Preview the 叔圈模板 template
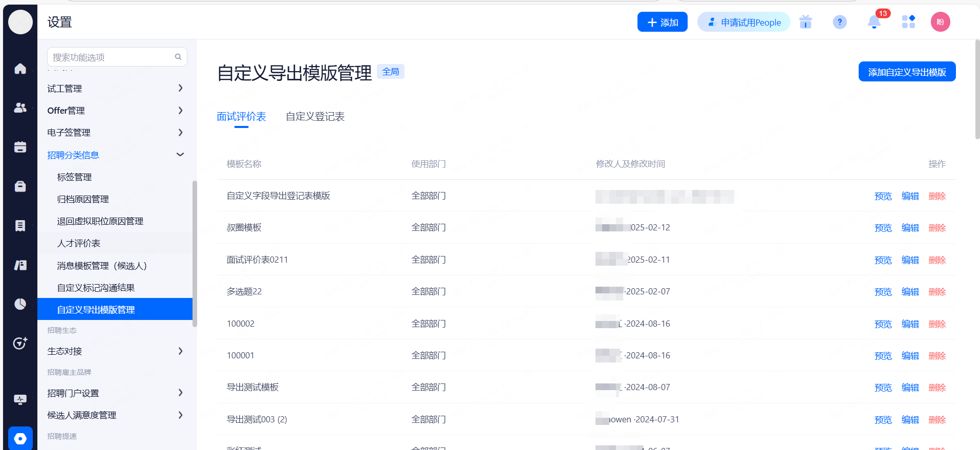Viewport: 980px width, 450px height. [883, 228]
